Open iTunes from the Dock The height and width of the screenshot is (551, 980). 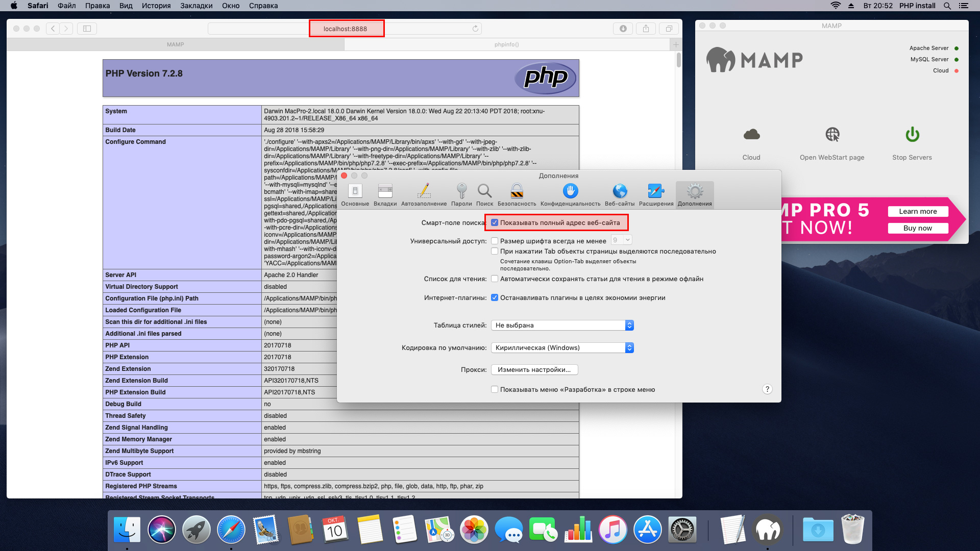coord(612,530)
